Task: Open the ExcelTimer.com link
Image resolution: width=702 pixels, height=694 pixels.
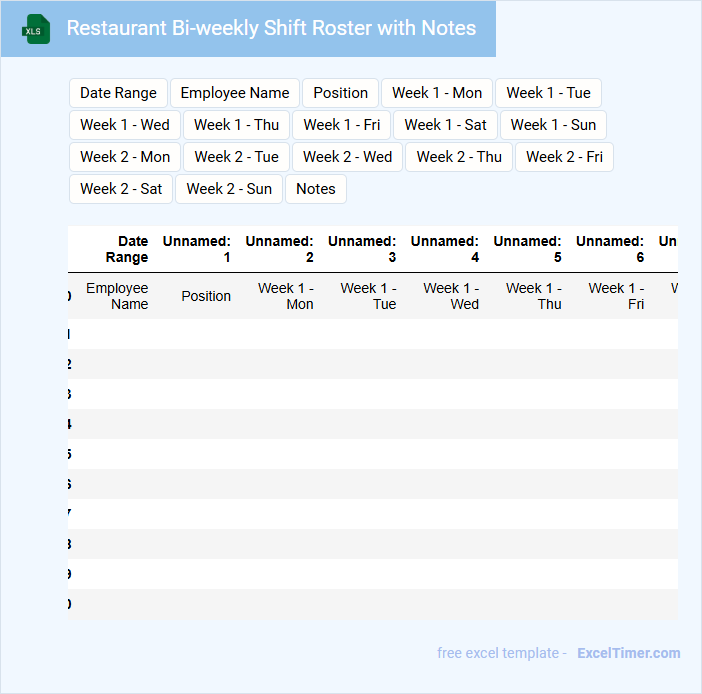Action: (x=628, y=653)
